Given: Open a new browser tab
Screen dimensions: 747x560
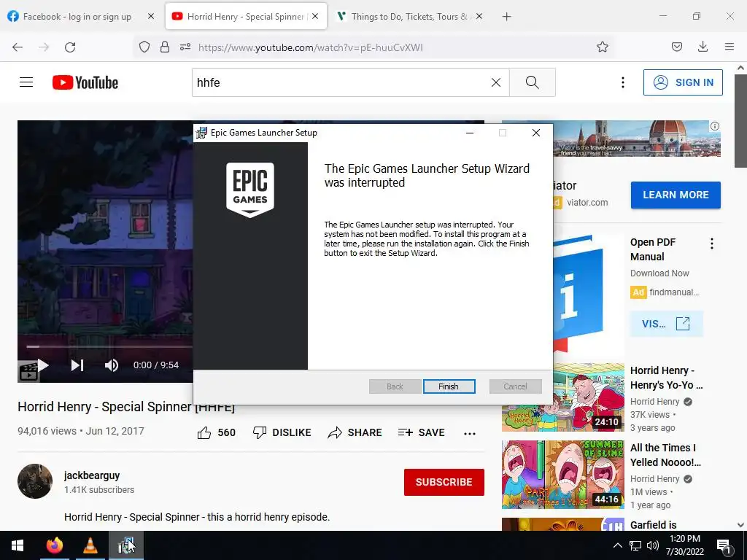Looking at the screenshot, I should point(506,17).
